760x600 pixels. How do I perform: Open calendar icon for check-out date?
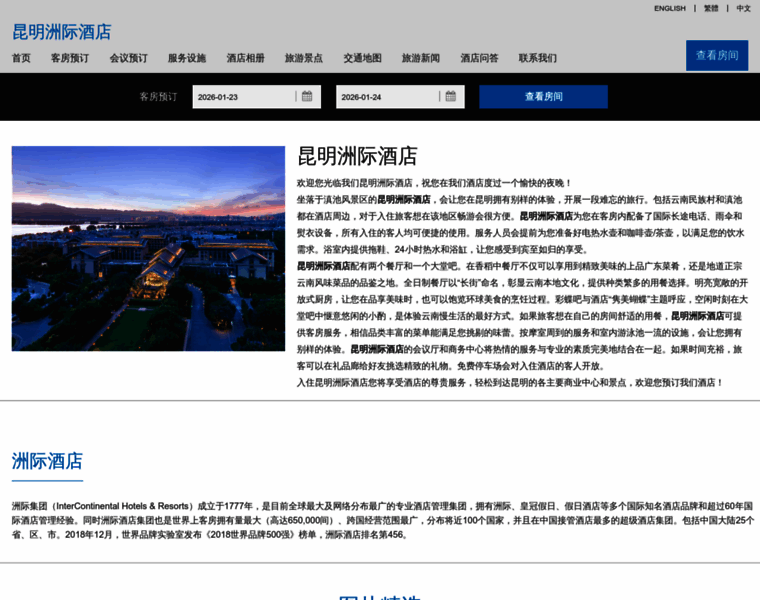pos(451,97)
